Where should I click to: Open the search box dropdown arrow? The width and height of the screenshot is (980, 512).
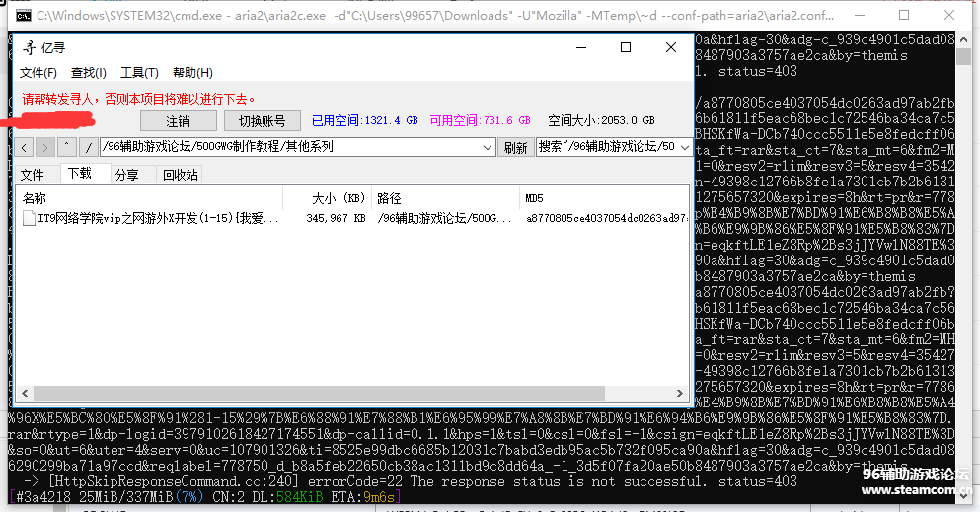[x=684, y=148]
